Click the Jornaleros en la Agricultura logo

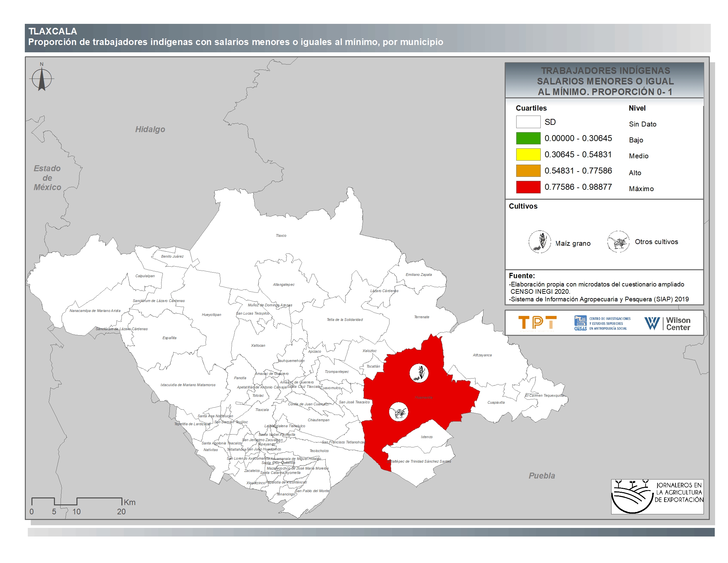[657, 497]
